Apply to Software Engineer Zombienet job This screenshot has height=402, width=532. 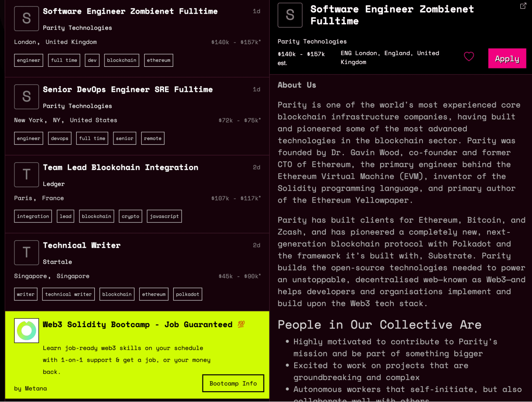507,58
